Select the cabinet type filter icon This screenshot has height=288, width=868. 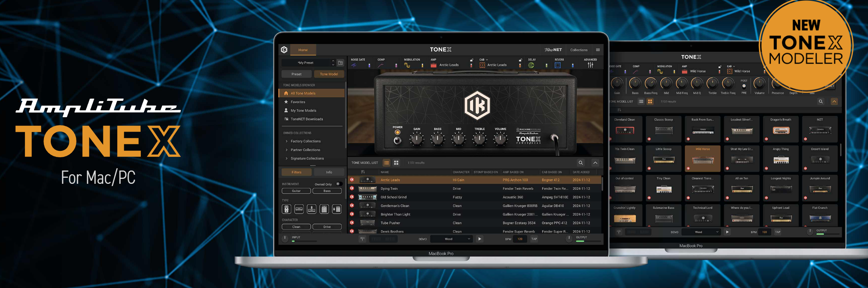coord(324,209)
